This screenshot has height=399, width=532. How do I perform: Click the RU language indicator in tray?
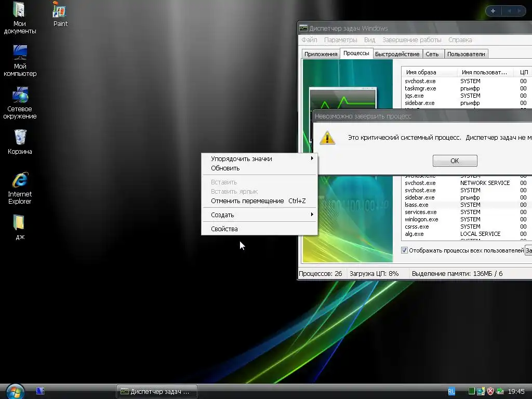point(451,392)
